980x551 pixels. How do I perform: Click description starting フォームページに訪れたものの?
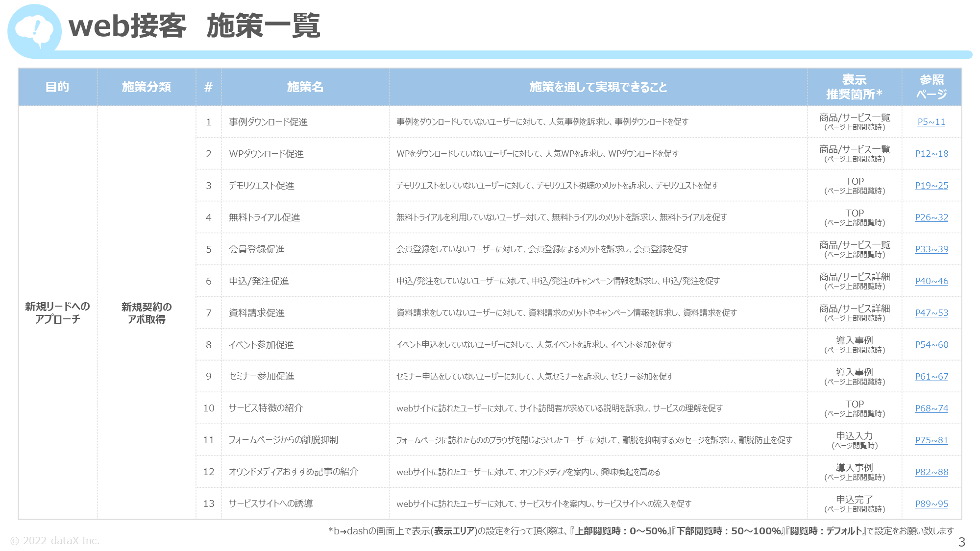[x=594, y=440]
